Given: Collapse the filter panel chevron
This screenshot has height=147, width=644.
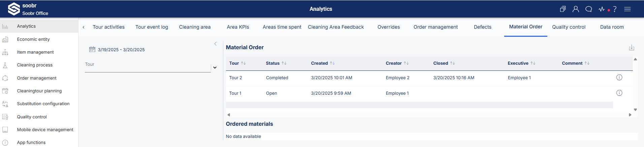Looking at the screenshot, I should click(x=216, y=44).
